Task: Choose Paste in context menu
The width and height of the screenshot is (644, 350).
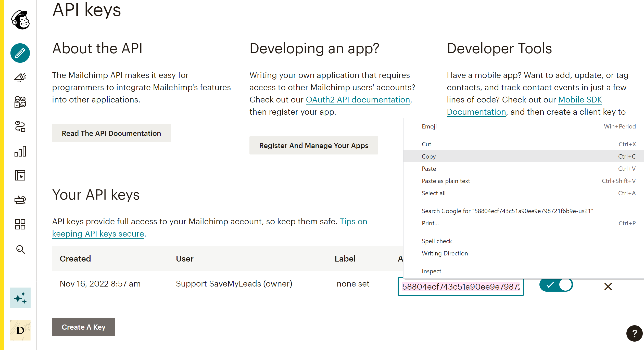Action: tap(524, 169)
